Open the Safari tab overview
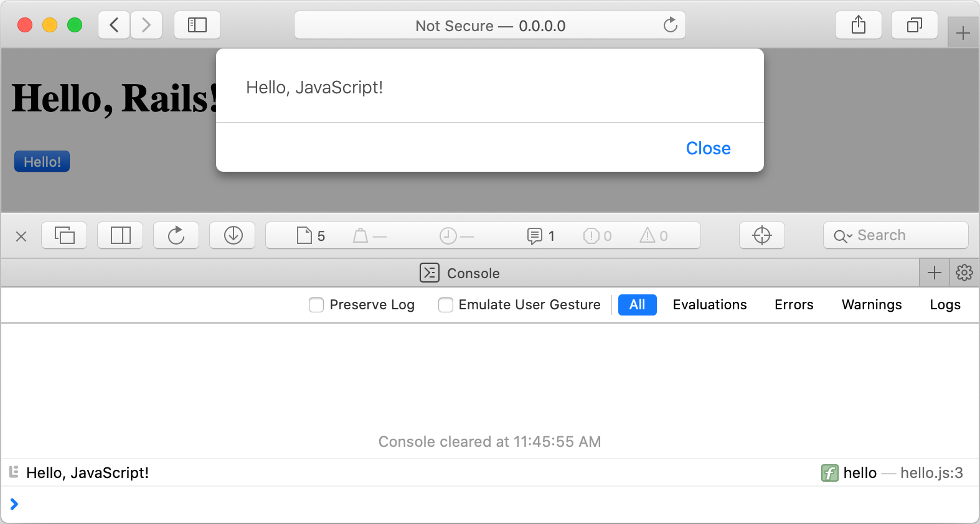The width and height of the screenshot is (980, 524). [x=914, y=25]
